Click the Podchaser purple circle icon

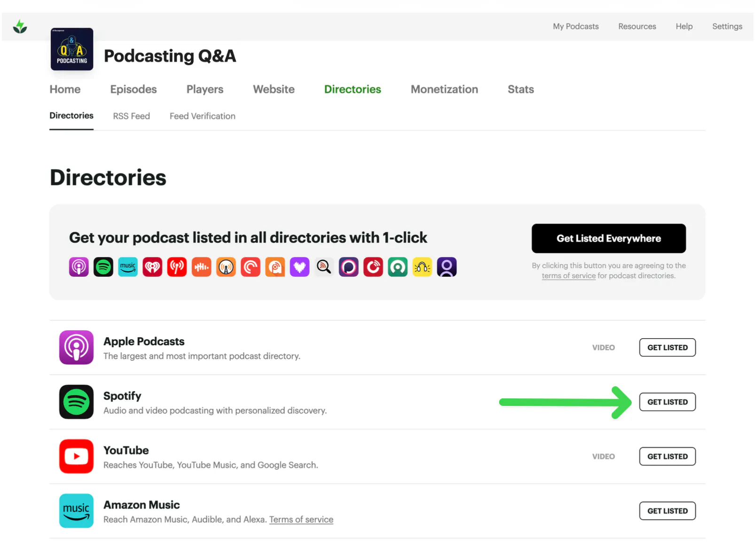click(x=349, y=267)
